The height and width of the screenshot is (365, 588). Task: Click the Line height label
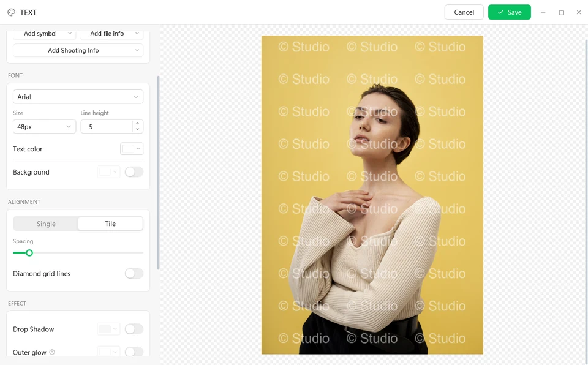(94, 113)
